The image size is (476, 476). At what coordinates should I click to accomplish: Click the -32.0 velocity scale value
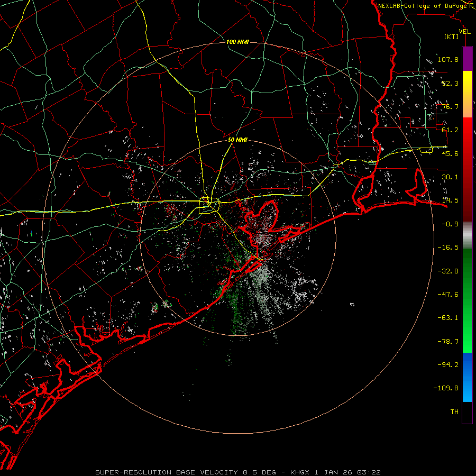point(448,271)
